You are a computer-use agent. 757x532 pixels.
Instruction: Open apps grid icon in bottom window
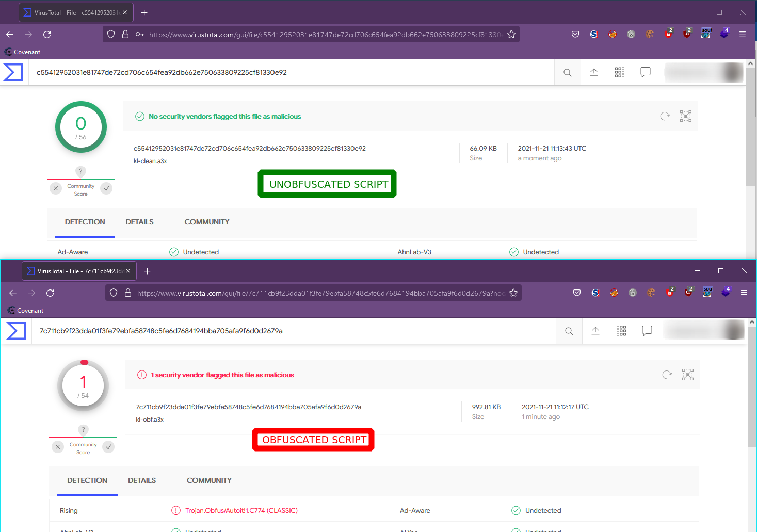pos(621,331)
